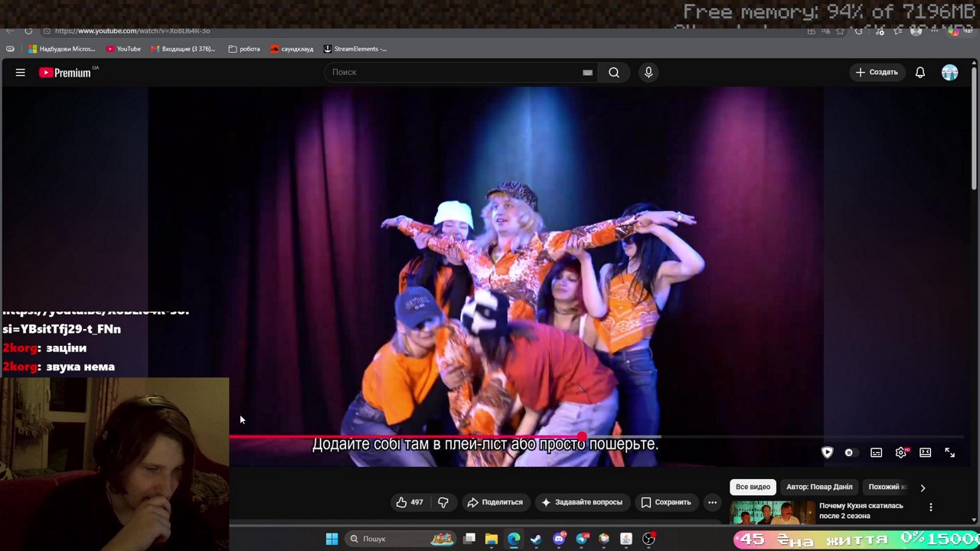Open the YouTube bookmark
This screenshot has height=551, width=980.
coord(123,49)
